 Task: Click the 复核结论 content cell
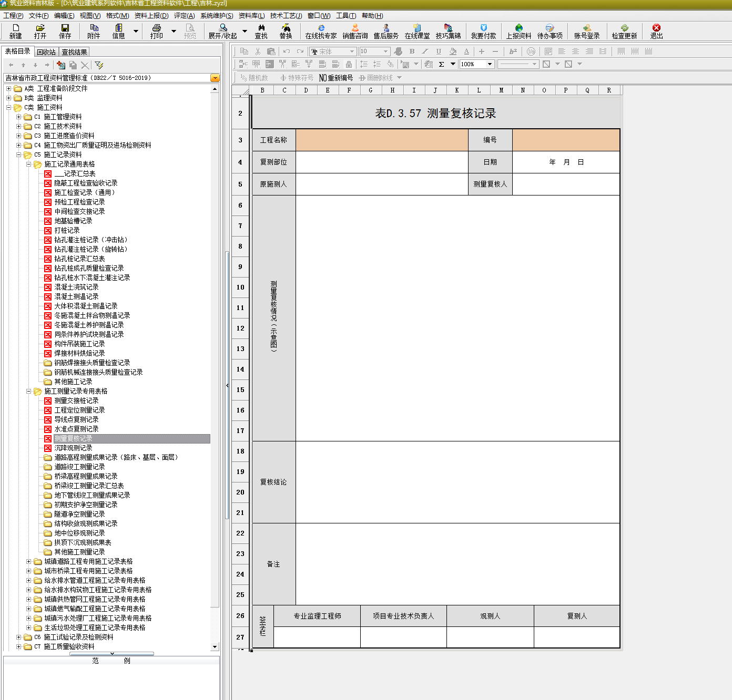point(457,482)
